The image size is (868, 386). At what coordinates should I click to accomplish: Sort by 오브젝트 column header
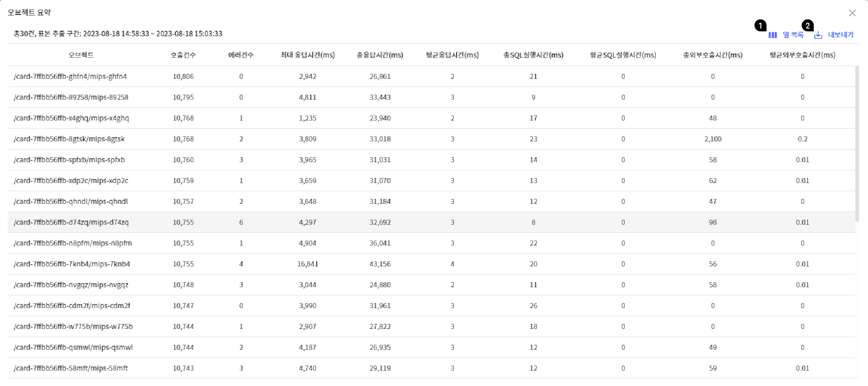pos(81,55)
